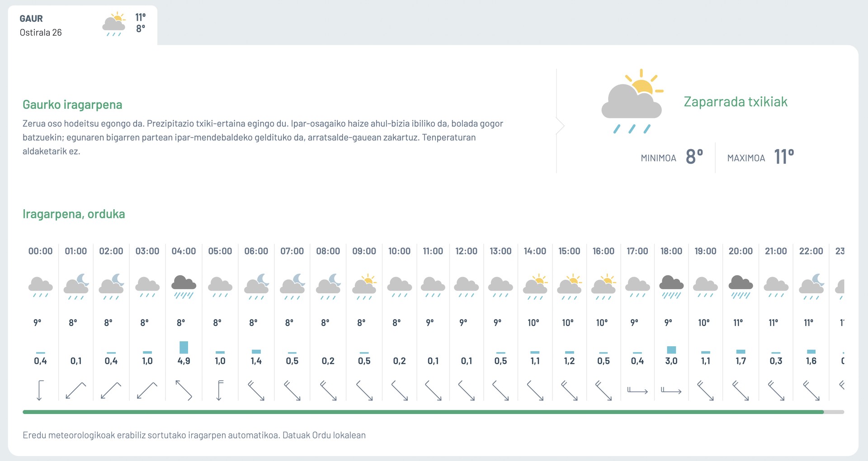
Task: Click the Gaurko iragarpena heading
Action: click(72, 105)
